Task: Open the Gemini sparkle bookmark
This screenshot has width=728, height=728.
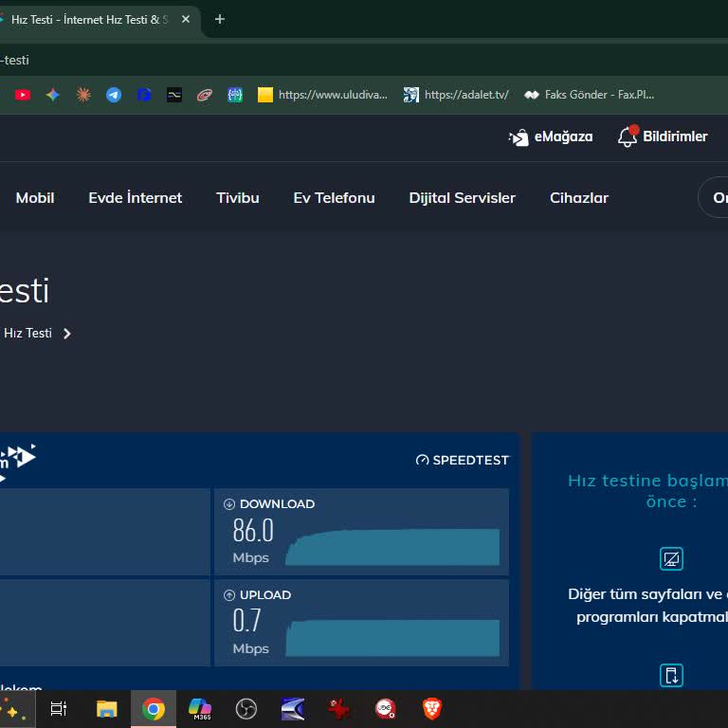Action: (x=53, y=95)
